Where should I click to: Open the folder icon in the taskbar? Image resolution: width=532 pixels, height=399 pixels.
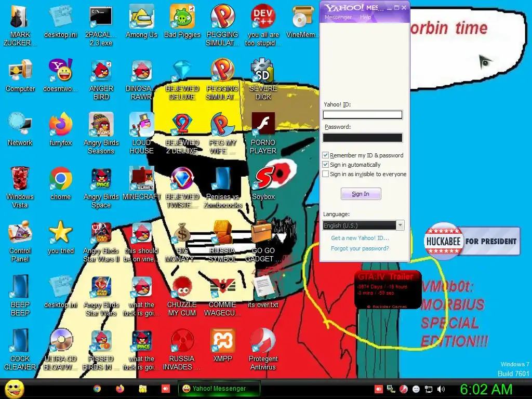pyautogui.click(x=142, y=389)
